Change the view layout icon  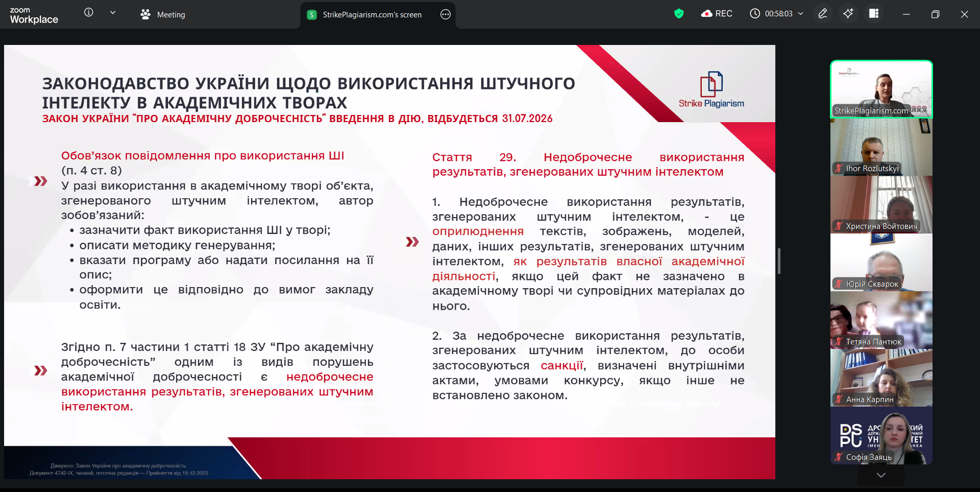[874, 14]
